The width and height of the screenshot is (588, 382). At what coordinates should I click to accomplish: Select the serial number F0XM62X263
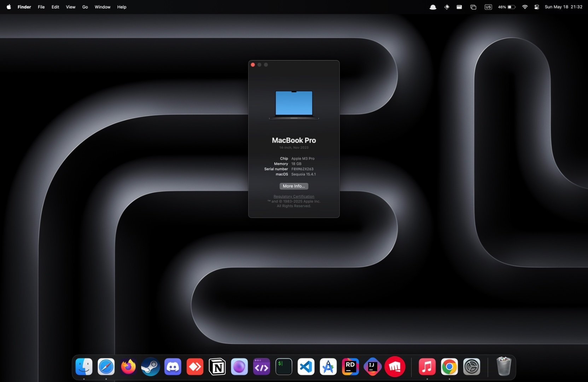(x=302, y=169)
